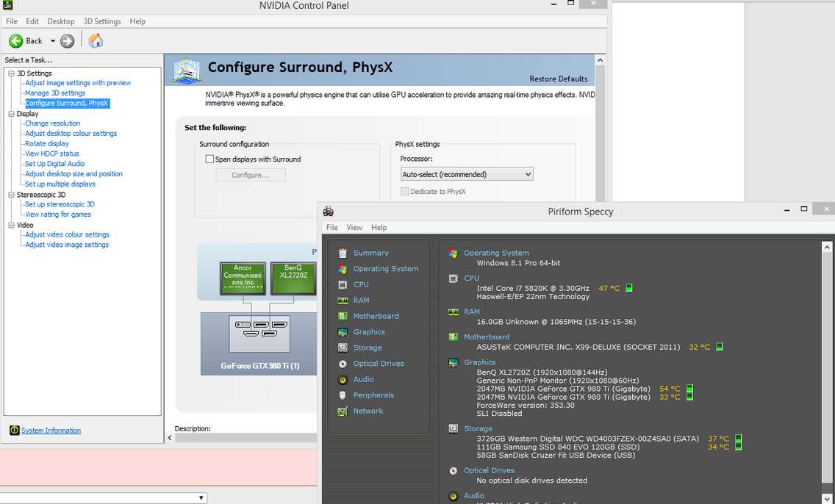
Task: Select Peripherals mouse icon in Speccy sidebar
Action: pos(343,395)
